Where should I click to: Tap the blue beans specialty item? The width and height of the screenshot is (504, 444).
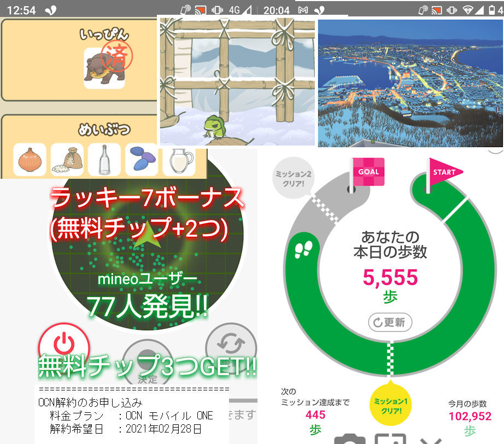[142, 160]
